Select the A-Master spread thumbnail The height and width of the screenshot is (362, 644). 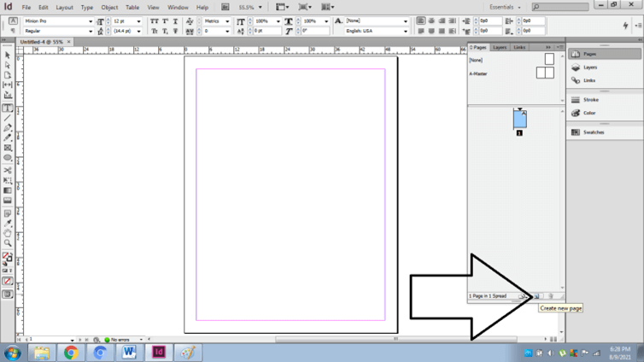pos(545,73)
